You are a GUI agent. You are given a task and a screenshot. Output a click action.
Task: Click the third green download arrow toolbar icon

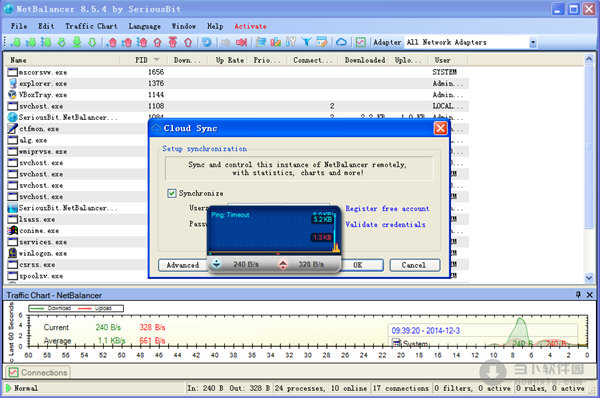(46, 42)
